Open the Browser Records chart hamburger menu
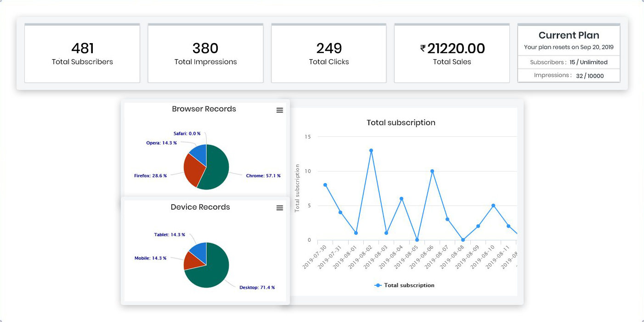The image size is (644, 322). click(279, 111)
